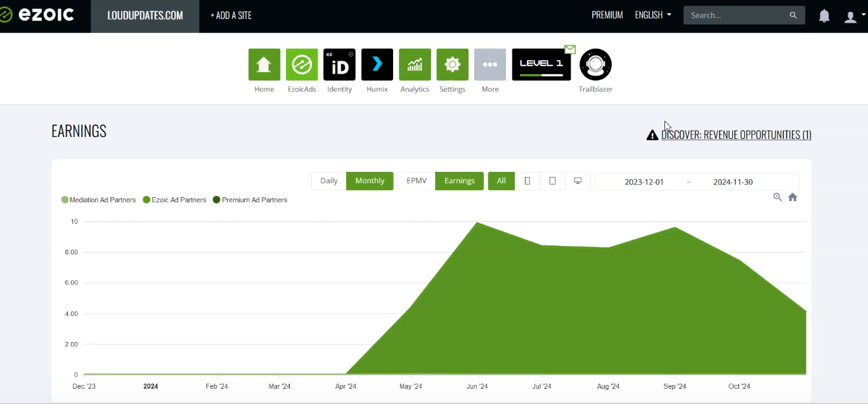This screenshot has width=868, height=404.
Task: Click the Level 1 badge
Action: pyautogui.click(x=541, y=65)
